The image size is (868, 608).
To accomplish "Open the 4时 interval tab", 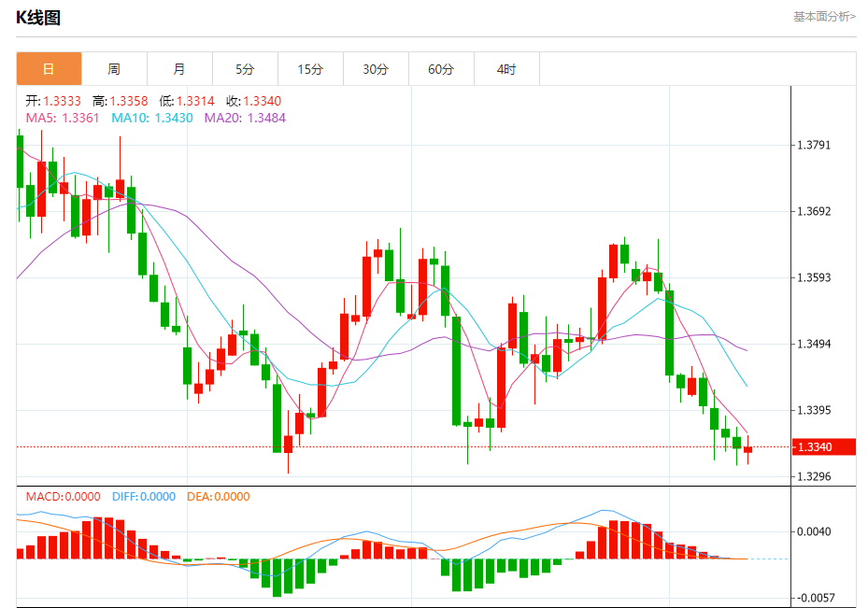I will pyautogui.click(x=506, y=69).
